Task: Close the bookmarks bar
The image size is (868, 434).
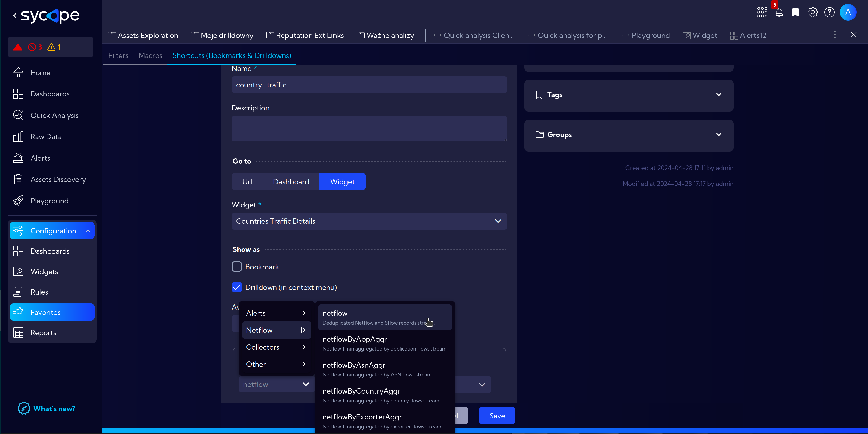Action: click(x=853, y=35)
